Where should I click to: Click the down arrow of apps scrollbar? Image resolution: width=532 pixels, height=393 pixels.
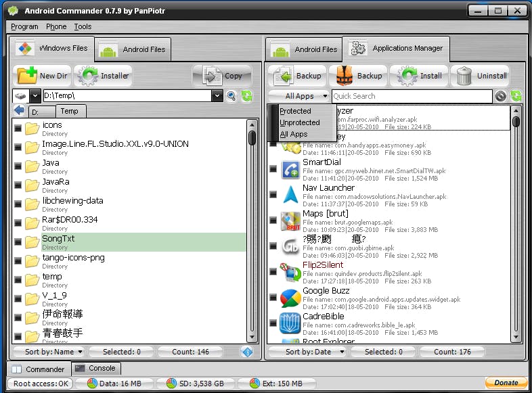pos(516,338)
